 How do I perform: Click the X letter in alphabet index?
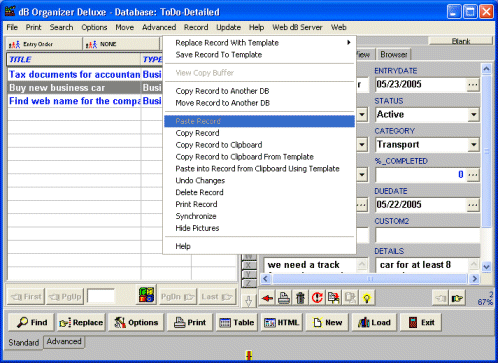248,265
